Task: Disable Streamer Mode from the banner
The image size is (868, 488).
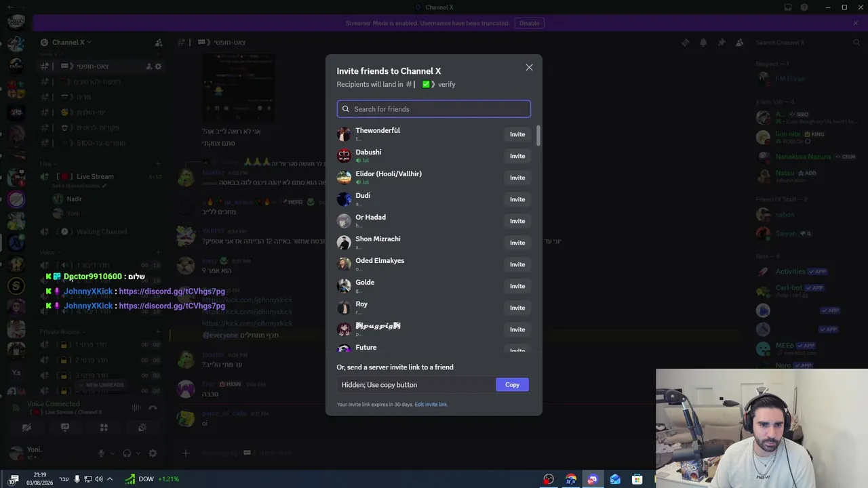Action: [529, 23]
